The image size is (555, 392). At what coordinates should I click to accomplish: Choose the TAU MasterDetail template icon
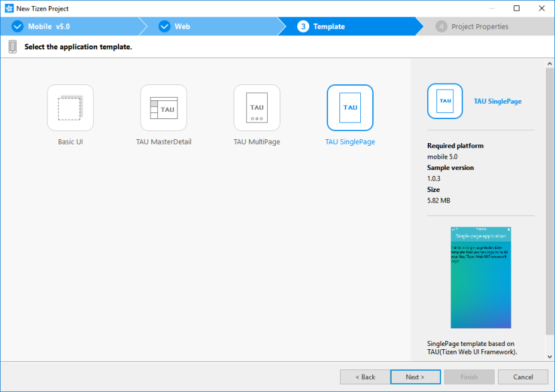(163, 108)
